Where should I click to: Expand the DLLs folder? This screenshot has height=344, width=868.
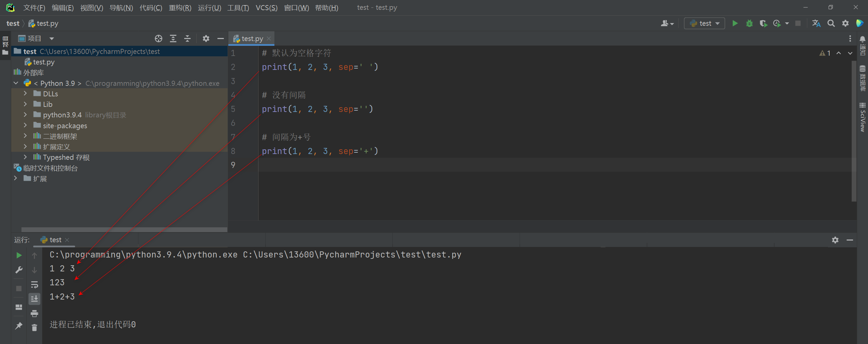tap(25, 94)
